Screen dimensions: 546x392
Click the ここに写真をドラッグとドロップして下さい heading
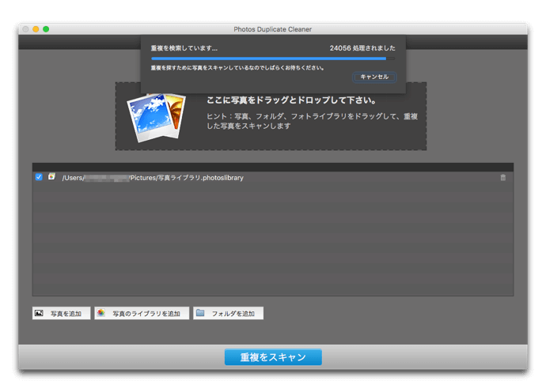pos(291,100)
